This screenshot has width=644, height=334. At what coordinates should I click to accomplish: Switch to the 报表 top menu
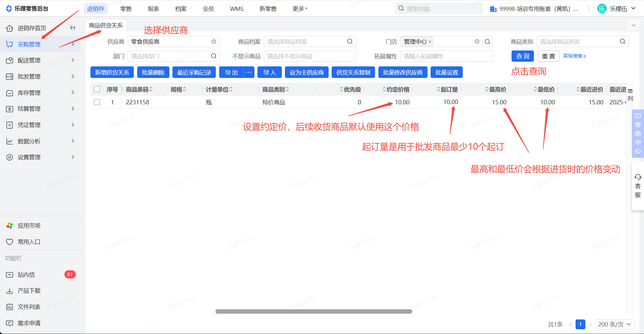point(153,9)
